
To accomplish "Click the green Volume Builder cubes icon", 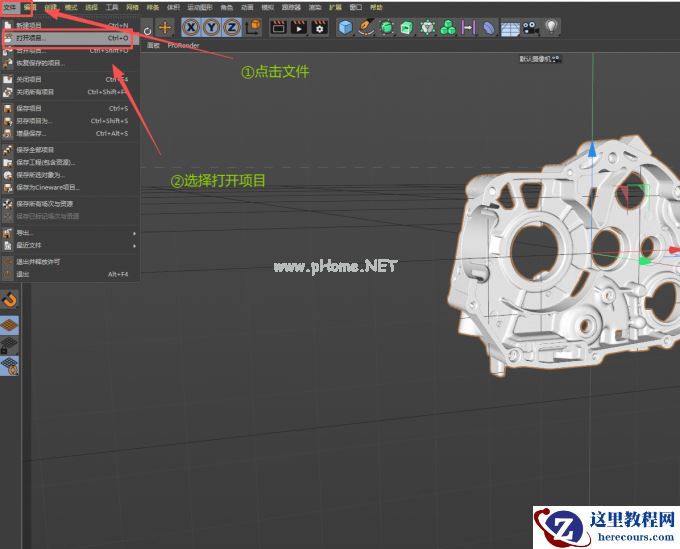I will pos(448,27).
